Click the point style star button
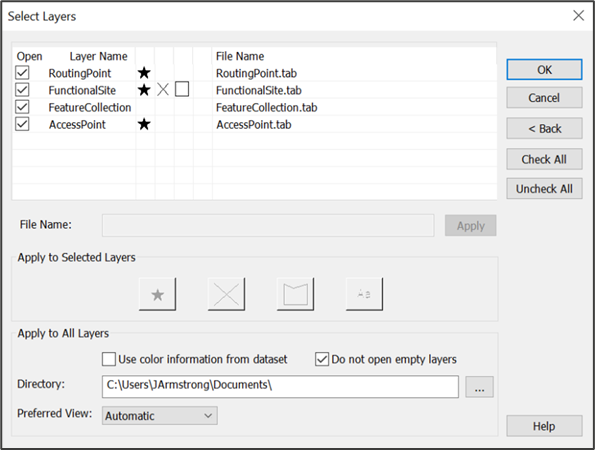This screenshot has height=450, width=595. click(157, 294)
